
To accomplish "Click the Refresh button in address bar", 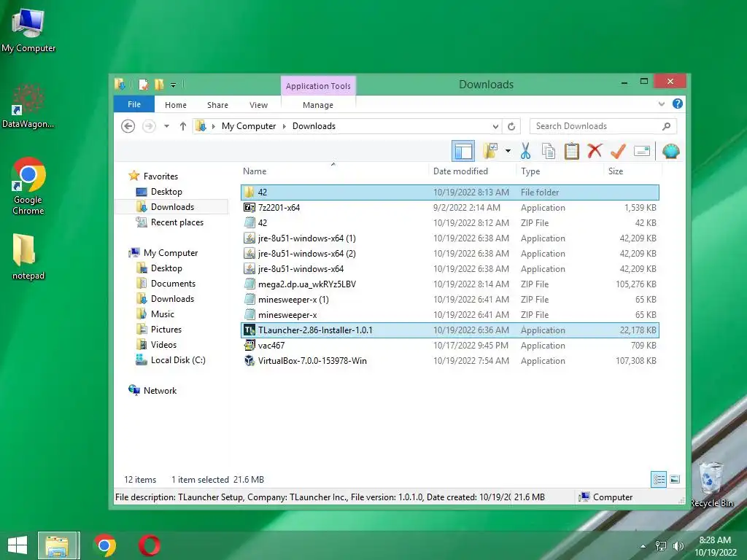I will point(511,126).
